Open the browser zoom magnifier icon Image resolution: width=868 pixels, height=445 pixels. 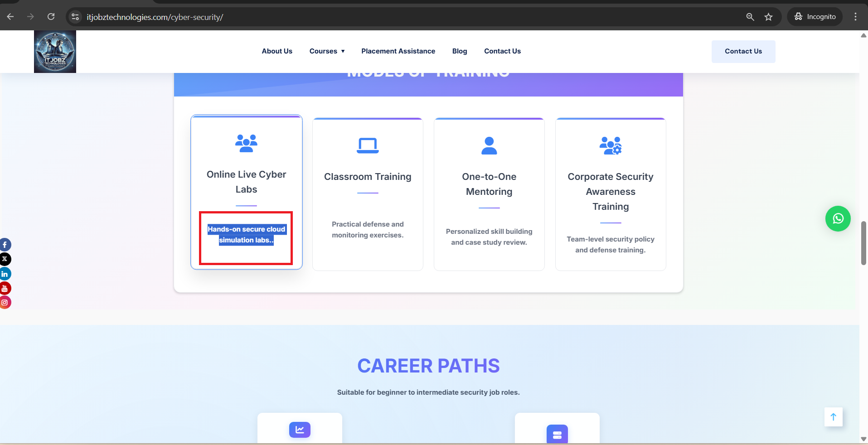click(x=750, y=17)
